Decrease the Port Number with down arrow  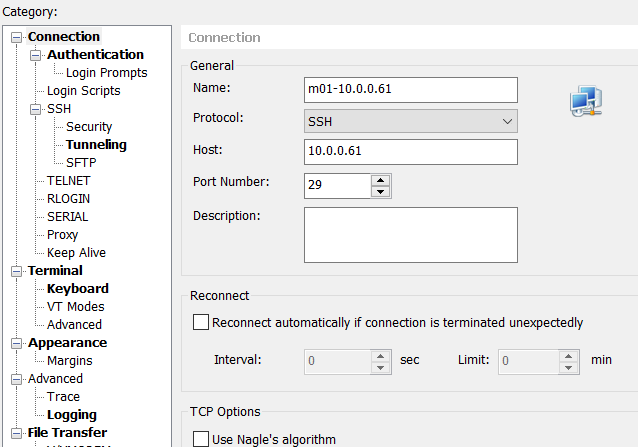(380, 192)
